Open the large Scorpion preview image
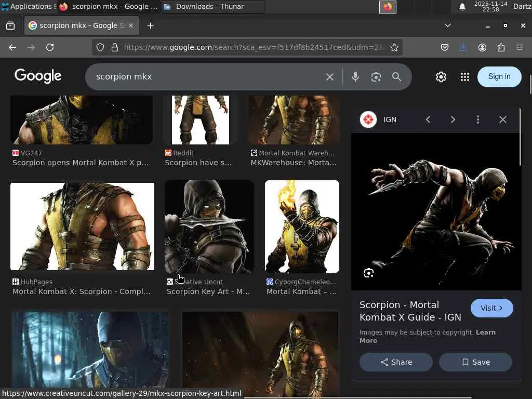Image resolution: width=532 pixels, height=399 pixels. pos(436,211)
